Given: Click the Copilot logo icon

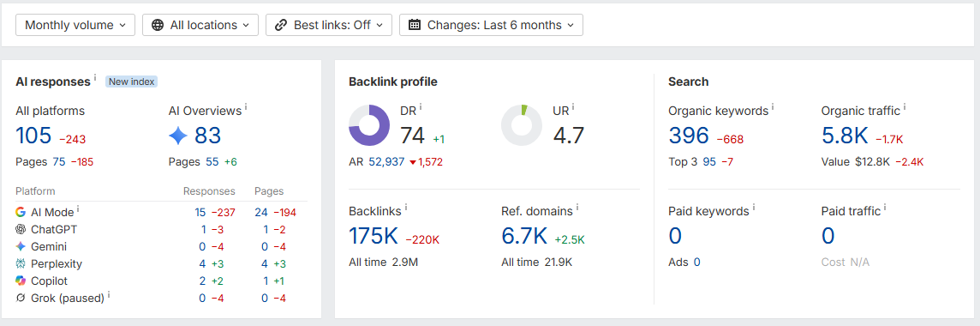Looking at the screenshot, I should tap(21, 281).
